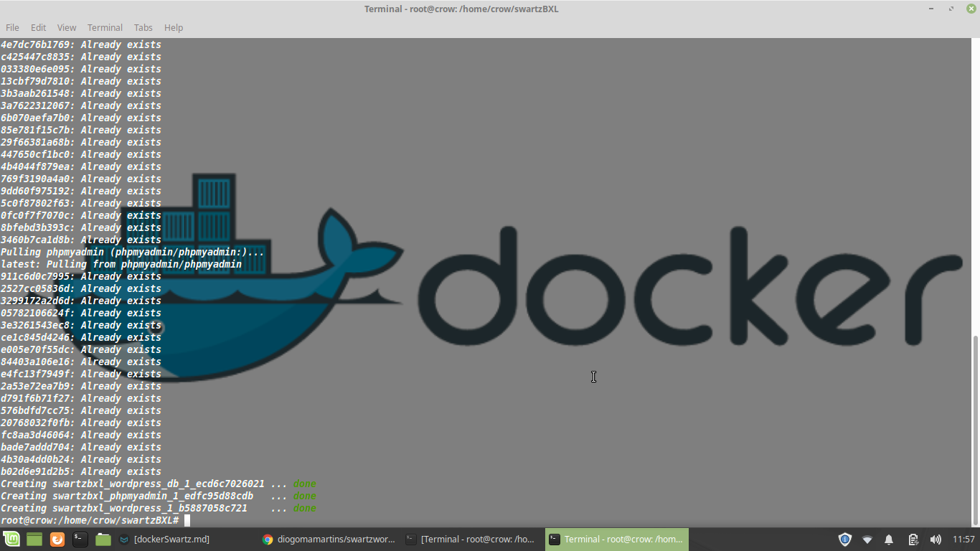Minimize the terminal window
Image resolution: width=980 pixels, height=551 pixels.
click(x=930, y=9)
